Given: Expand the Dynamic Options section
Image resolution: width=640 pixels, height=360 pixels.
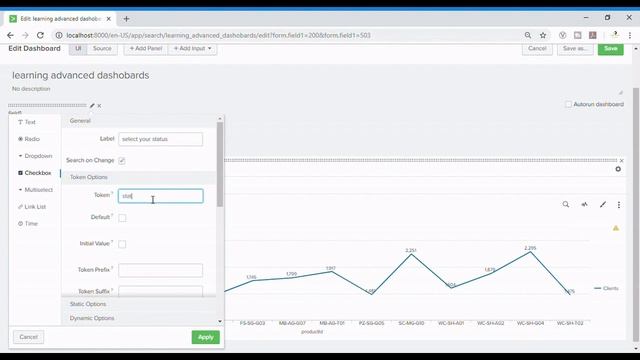Looking at the screenshot, I should pyautogui.click(x=139, y=318).
